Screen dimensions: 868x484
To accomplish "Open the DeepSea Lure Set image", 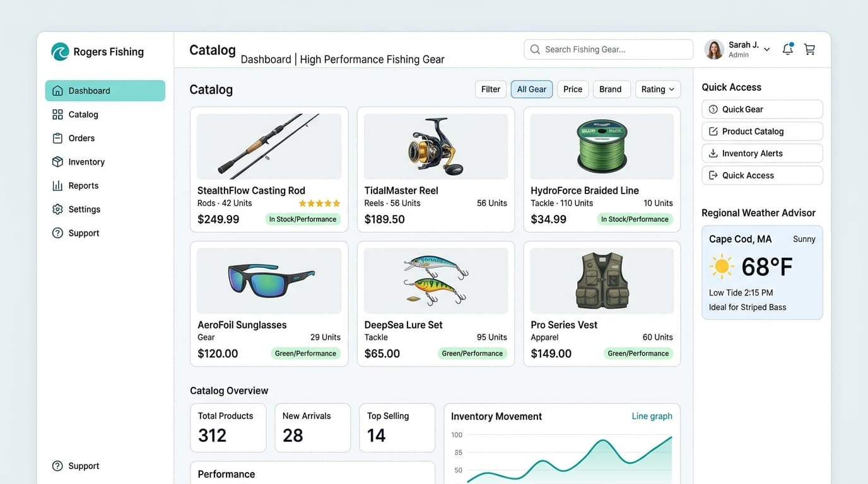I will pos(436,280).
